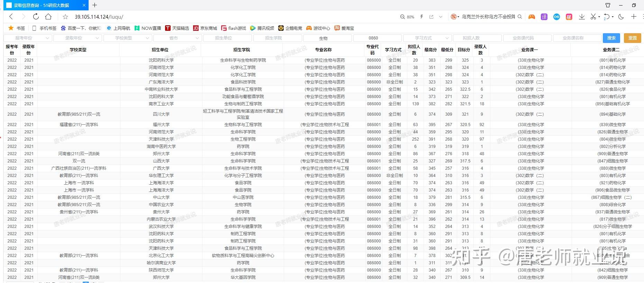Click the 最高分 column header
Image resolution: width=644 pixels, height=283 pixels.
click(x=430, y=50)
